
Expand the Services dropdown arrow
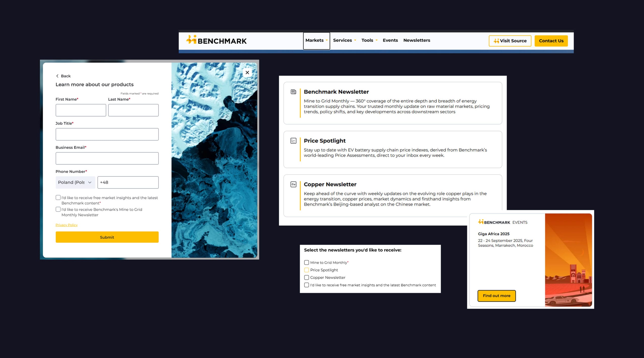(x=355, y=40)
